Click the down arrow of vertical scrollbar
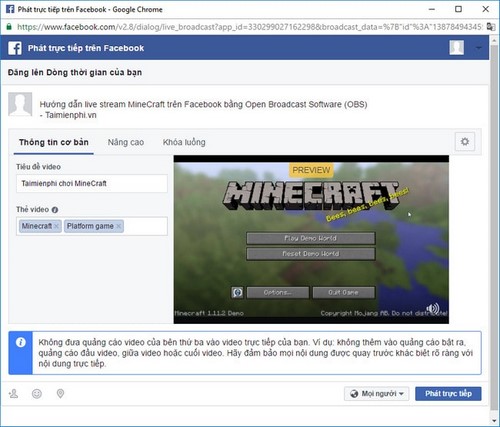The width and height of the screenshot is (500, 427). [x=494, y=421]
